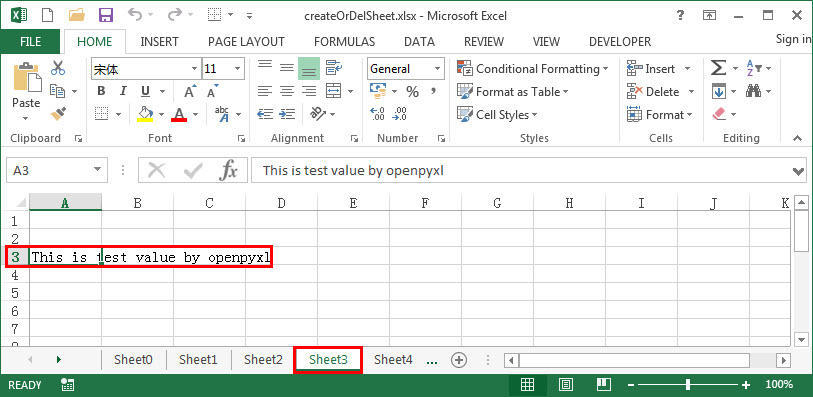
Task: Toggle Bottom Align (highlighted)
Action: (x=309, y=69)
